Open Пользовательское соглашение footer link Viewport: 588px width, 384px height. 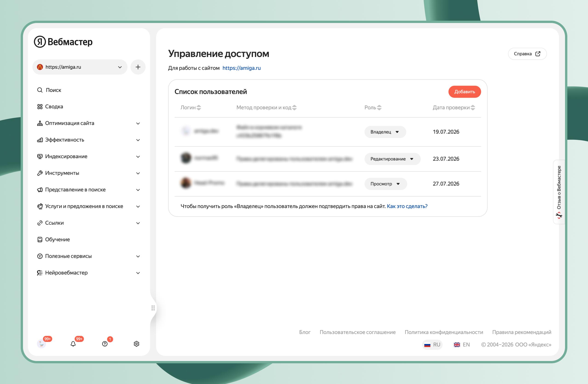pyautogui.click(x=357, y=332)
